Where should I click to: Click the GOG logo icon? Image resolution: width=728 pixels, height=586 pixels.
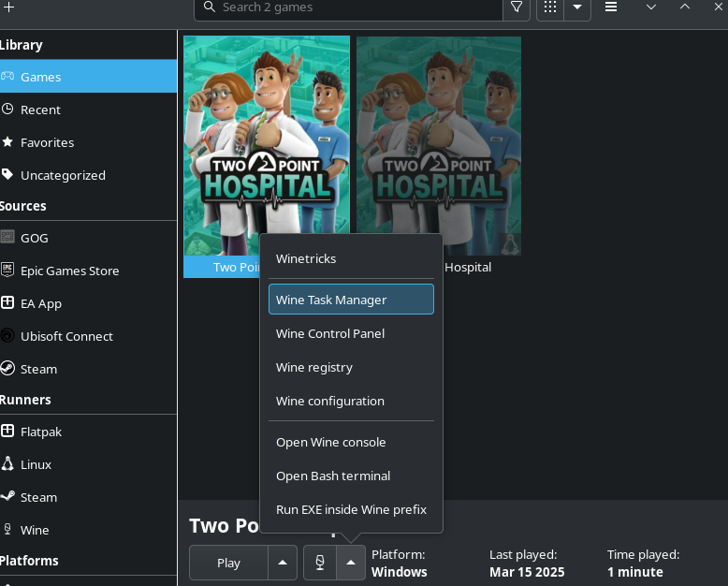pos(7,237)
